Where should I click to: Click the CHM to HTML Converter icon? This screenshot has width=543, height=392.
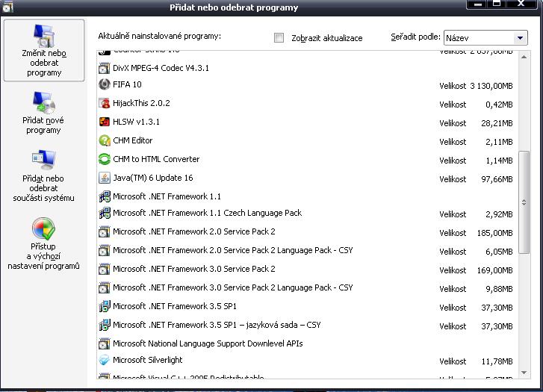(x=105, y=159)
